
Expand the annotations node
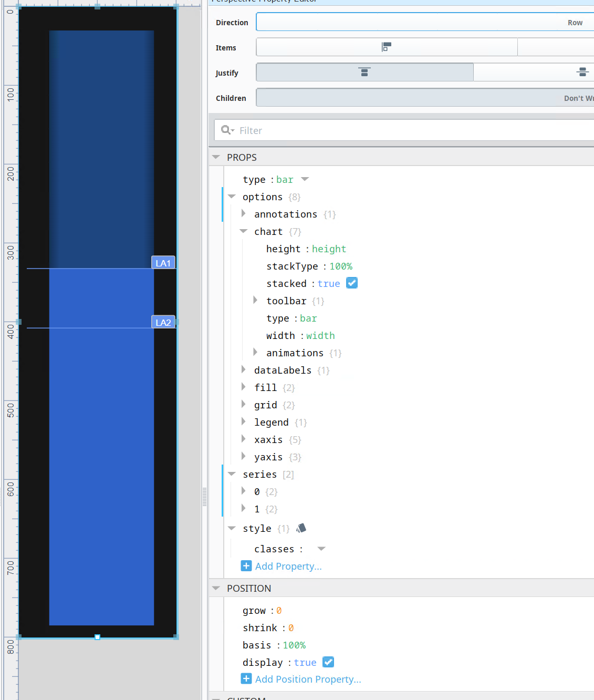coord(243,213)
